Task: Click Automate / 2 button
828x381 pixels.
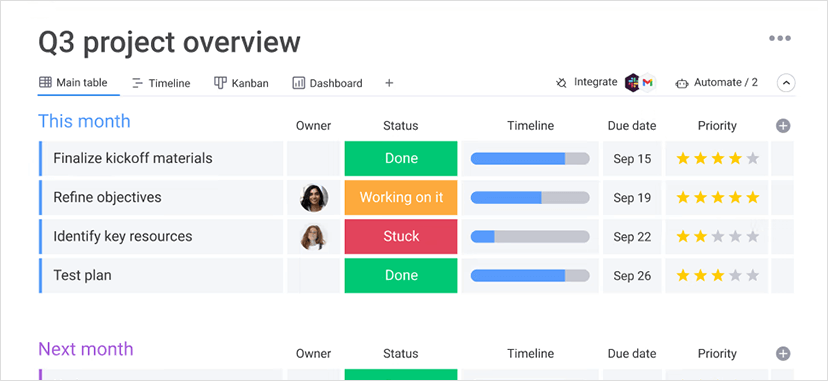Action: click(717, 83)
